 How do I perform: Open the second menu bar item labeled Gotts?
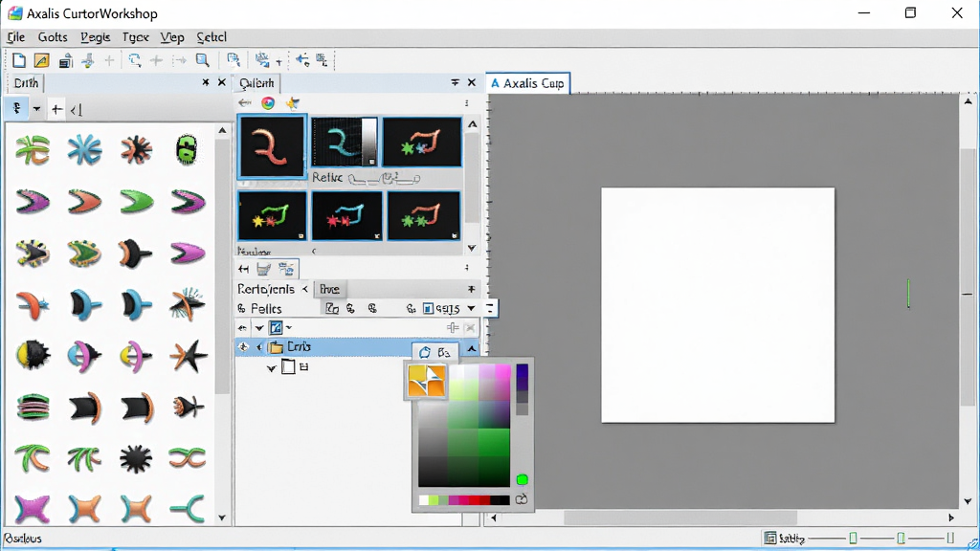pyautogui.click(x=53, y=37)
